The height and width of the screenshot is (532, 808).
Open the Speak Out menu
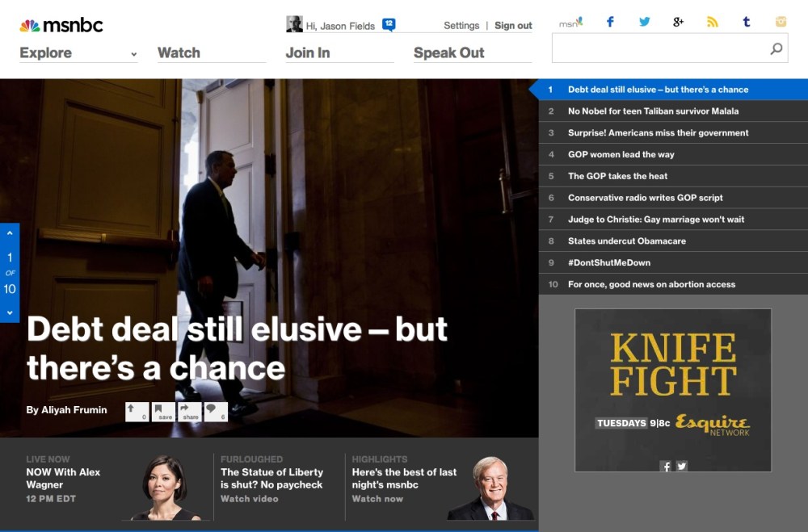(448, 53)
